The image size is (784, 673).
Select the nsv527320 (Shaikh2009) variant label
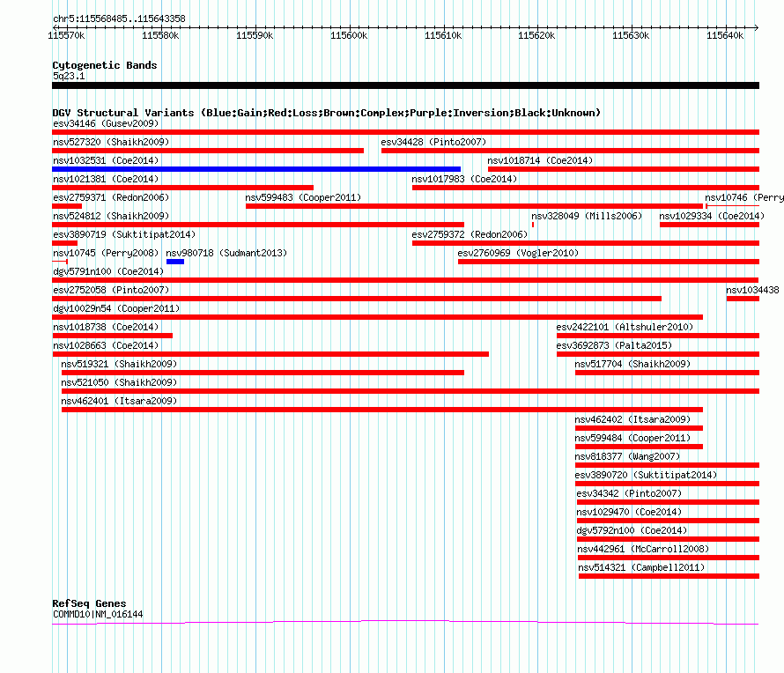pyautogui.click(x=111, y=142)
